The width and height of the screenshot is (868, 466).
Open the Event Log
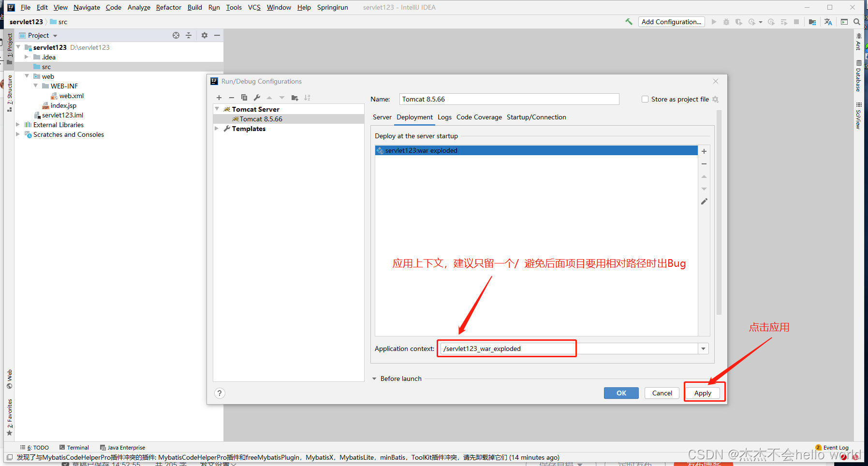coord(832,448)
